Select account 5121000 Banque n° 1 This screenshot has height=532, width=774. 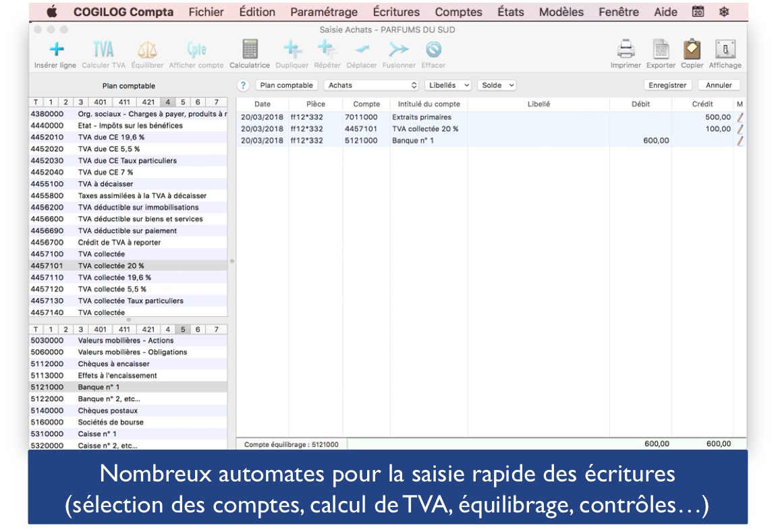[x=128, y=387]
